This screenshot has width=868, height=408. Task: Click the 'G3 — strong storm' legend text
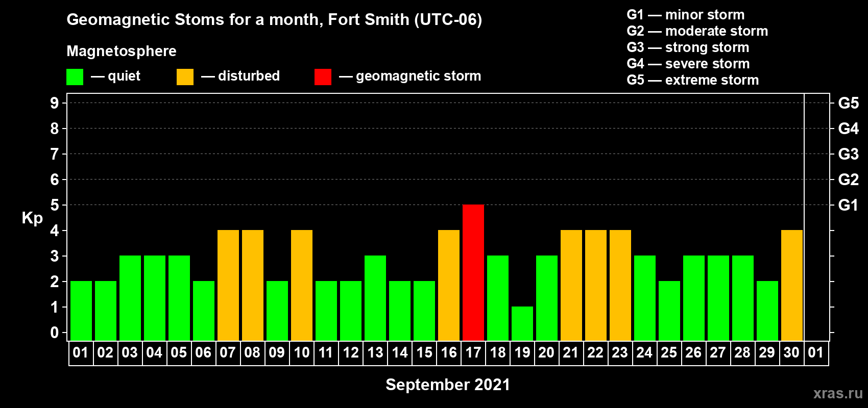click(688, 47)
